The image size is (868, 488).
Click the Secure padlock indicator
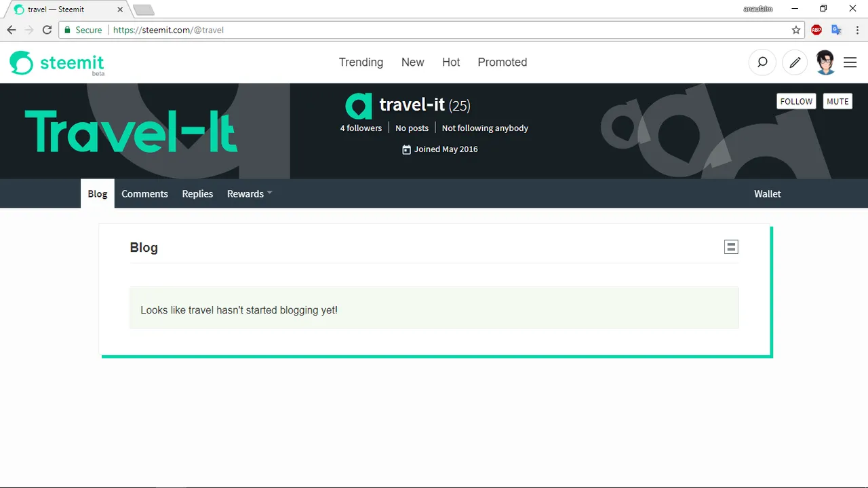83,30
